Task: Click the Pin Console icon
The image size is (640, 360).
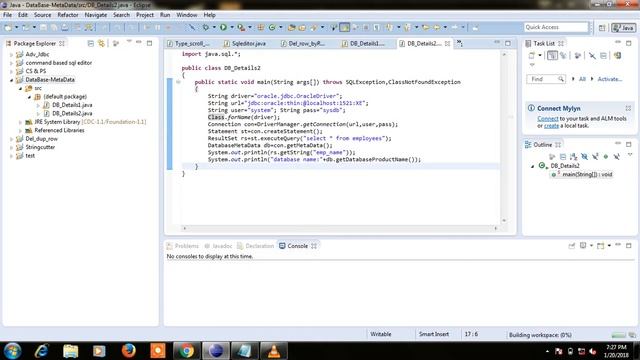Action: pyautogui.click(x=571, y=246)
